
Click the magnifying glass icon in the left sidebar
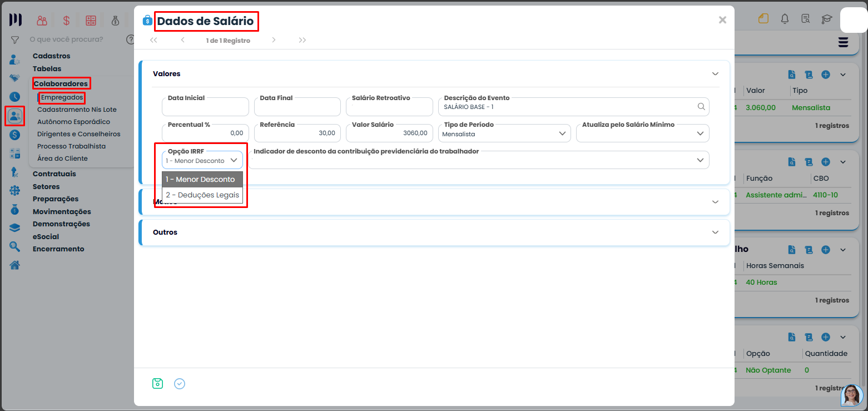(x=15, y=246)
